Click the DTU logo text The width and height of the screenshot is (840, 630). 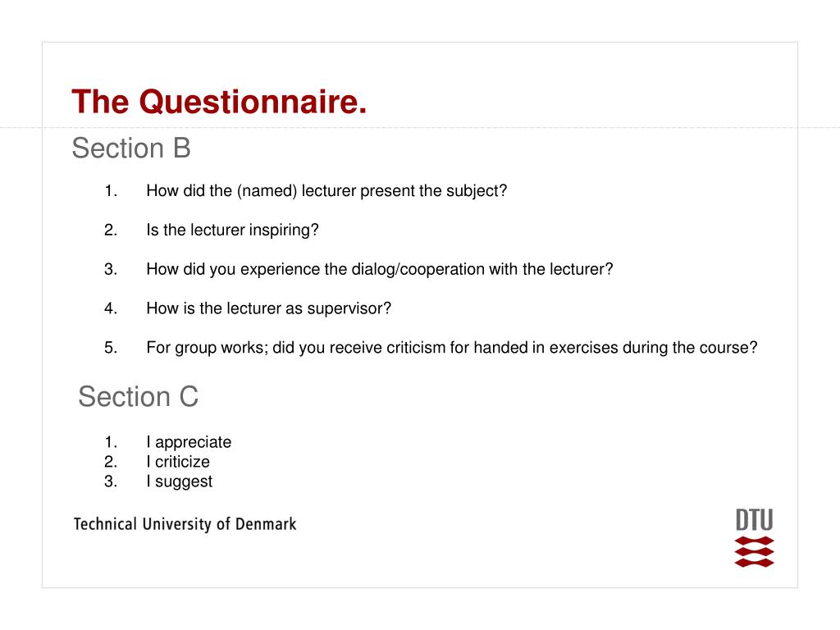[x=755, y=520]
